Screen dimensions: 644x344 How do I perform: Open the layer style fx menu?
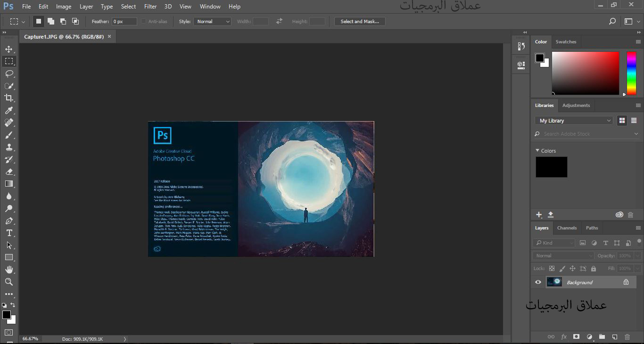coord(564,337)
